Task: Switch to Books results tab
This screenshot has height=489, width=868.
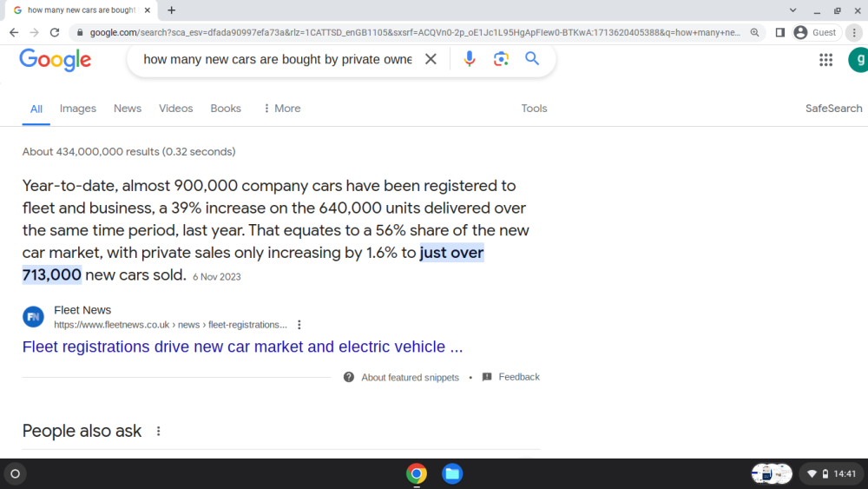Action: [226, 109]
